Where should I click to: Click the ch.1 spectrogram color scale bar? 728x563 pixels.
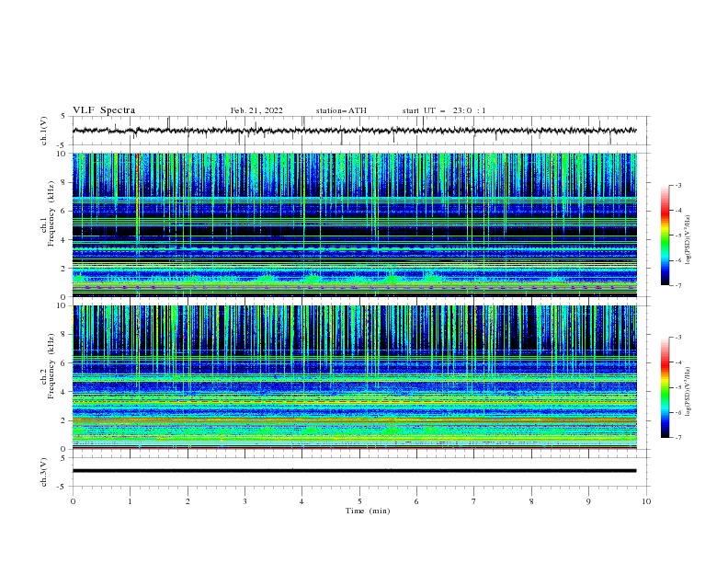(x=665, y=236)
